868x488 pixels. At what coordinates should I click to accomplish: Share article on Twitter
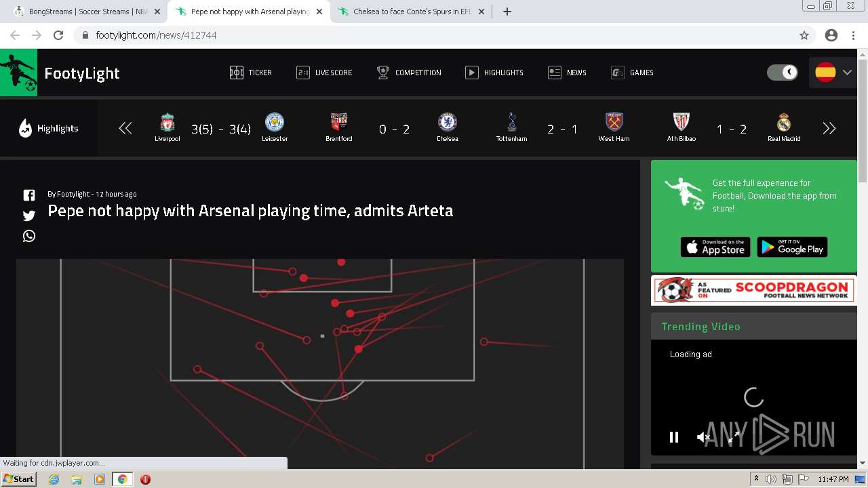coord(29,216)
